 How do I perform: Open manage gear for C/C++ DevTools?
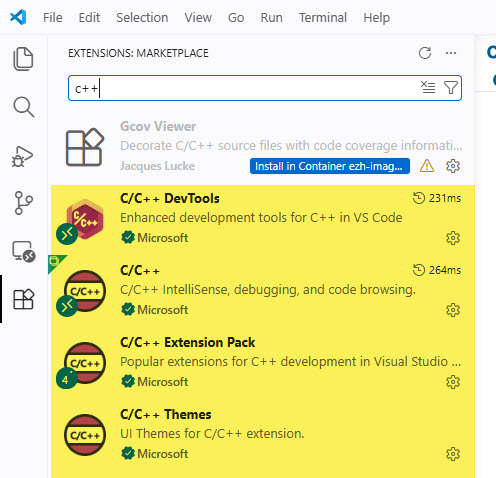(453, 238)
